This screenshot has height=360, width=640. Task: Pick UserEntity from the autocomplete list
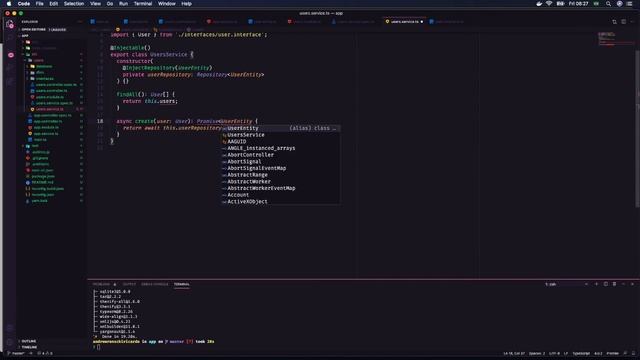pyautogui.click(x=281, y=128)
